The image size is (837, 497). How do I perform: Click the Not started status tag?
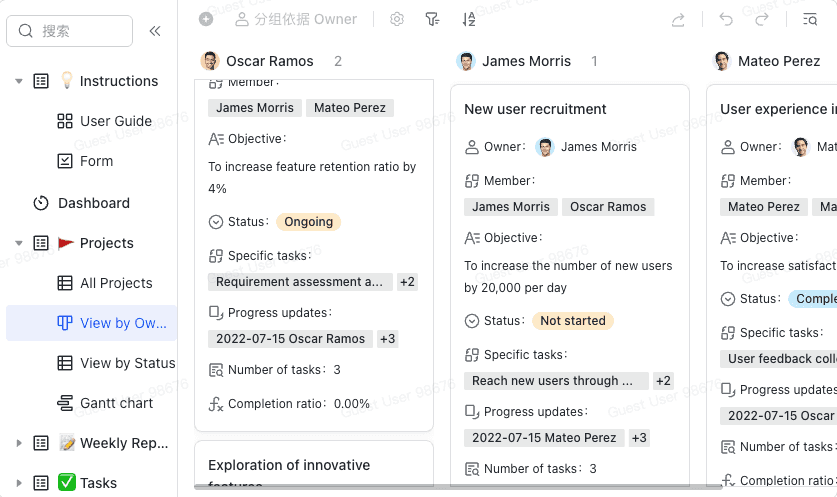(572, 321)
